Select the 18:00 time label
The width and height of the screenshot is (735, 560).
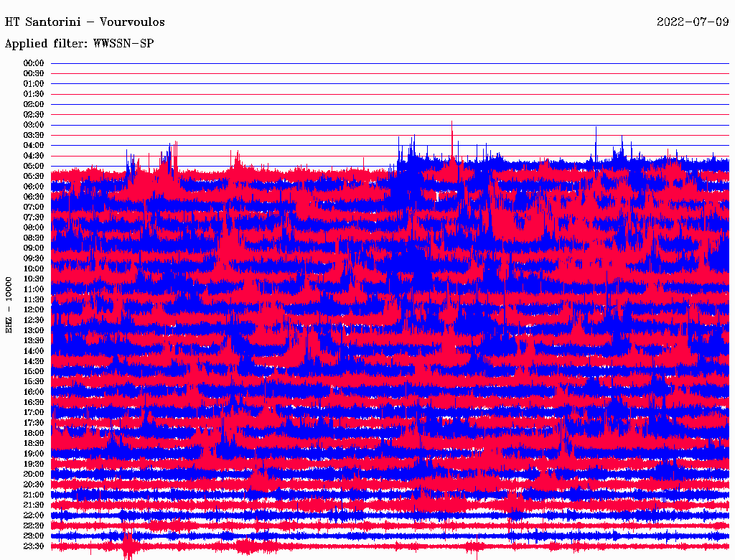(x=34, y=433)
